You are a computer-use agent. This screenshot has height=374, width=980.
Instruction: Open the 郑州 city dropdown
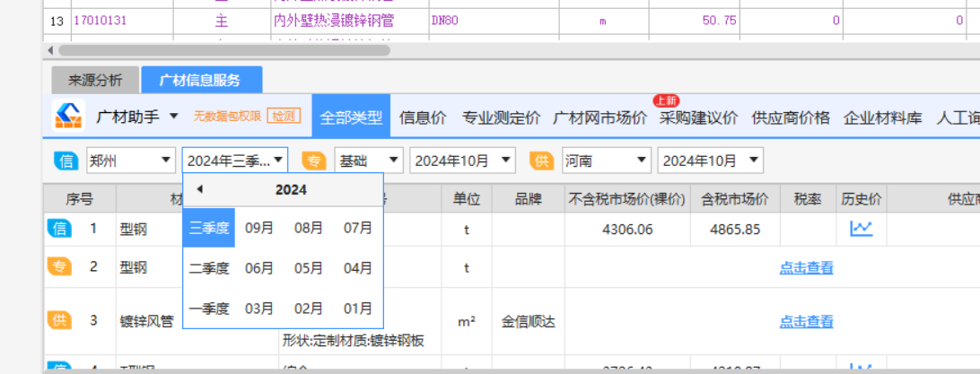pos(131,161)
